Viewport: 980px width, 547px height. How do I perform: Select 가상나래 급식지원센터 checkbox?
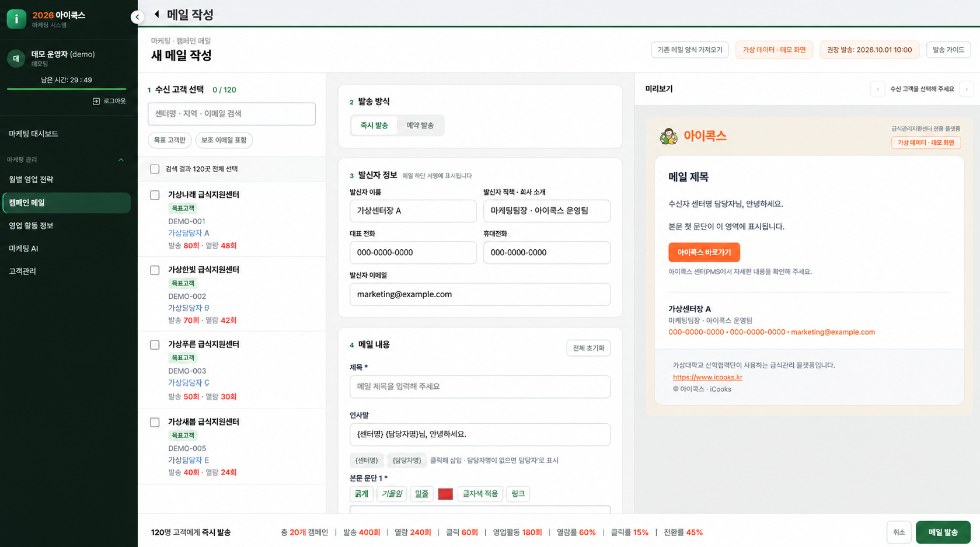155,195
